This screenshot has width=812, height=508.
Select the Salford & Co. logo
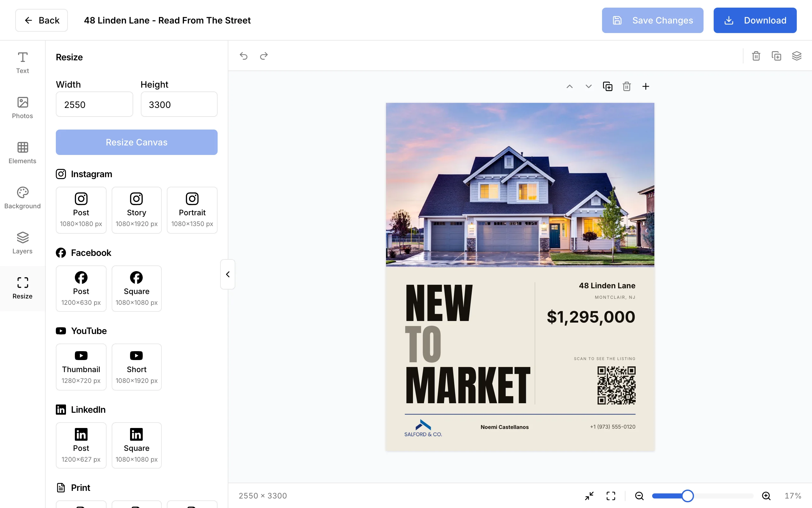click(423, 428)
